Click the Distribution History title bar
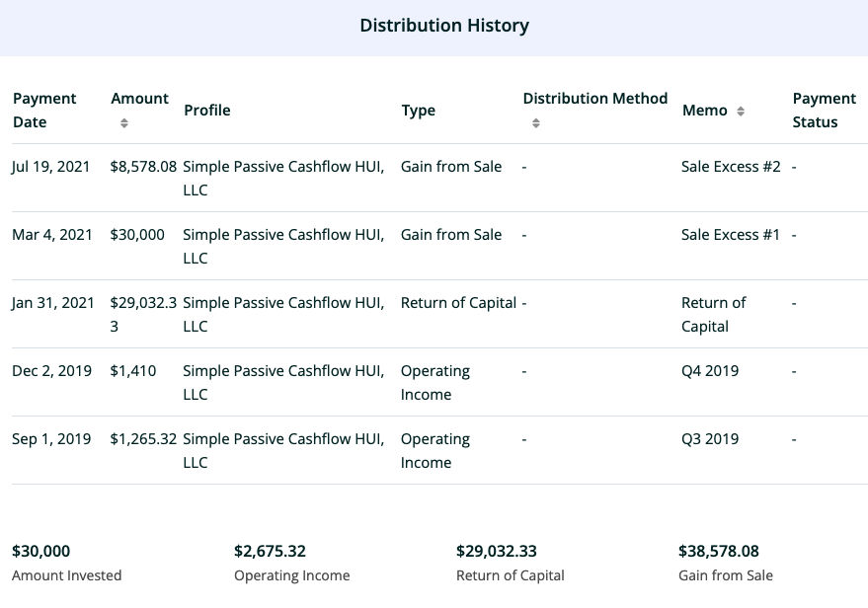Viewport: 868px width, 608px height. tap(443, 27)
